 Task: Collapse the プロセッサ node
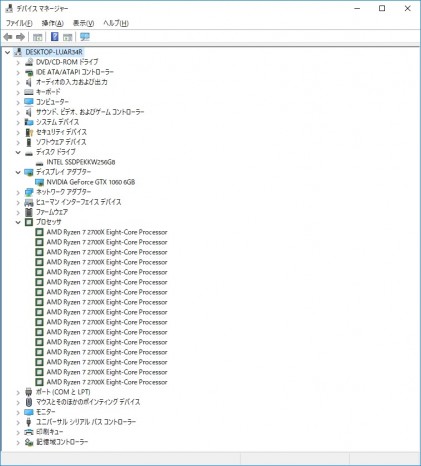coord(18,222)
